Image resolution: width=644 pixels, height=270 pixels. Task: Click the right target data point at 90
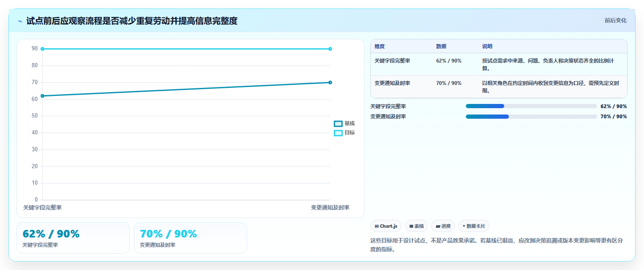330,49
